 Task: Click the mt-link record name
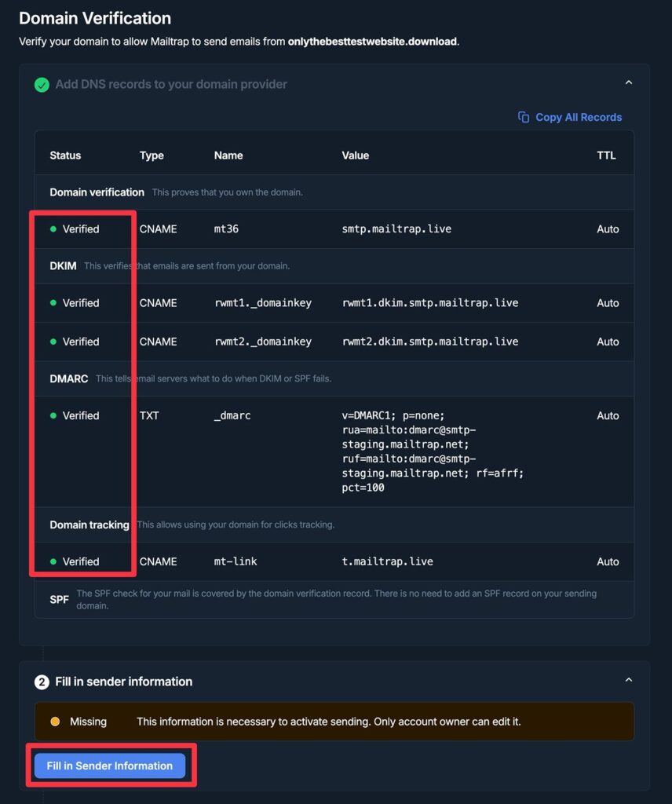[236, 561]
